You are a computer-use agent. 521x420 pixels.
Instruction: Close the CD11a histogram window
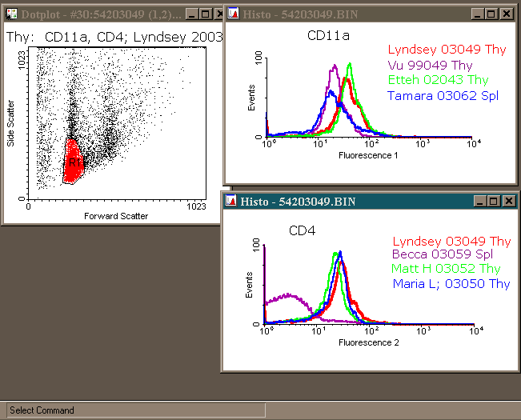click(506, 14)
